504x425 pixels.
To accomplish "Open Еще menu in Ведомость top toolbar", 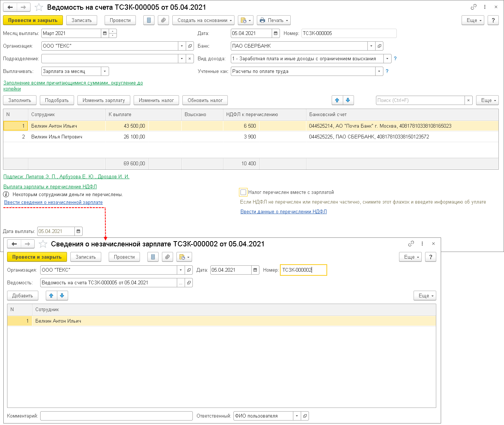I will (x=473, y=20).
